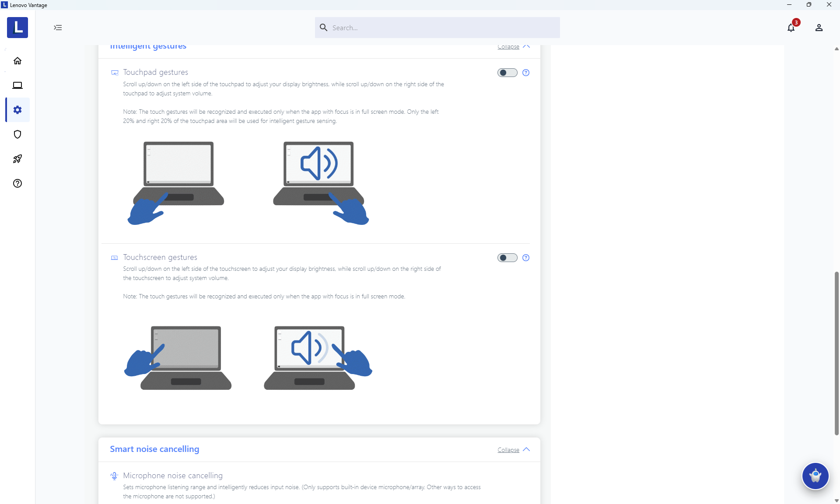Click into the Search input field
The width and height of the screenshot is (840, 504).
(437, 28)
